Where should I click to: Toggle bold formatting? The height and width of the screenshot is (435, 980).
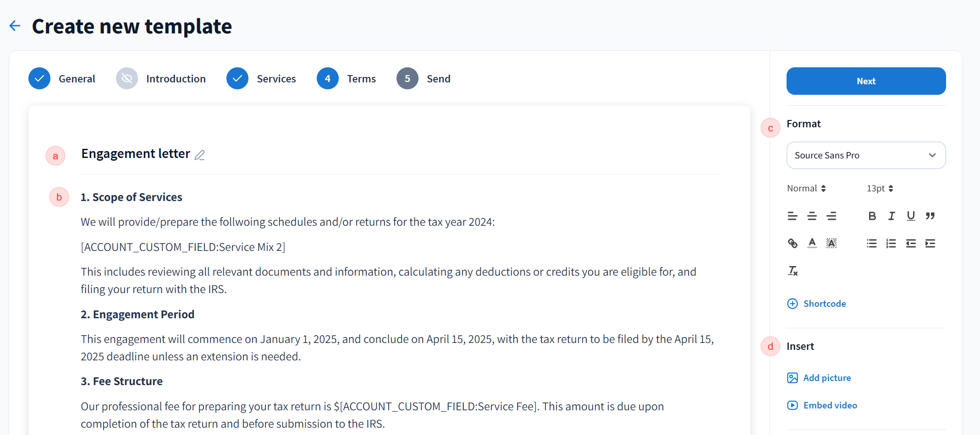(x=872, y=216)
